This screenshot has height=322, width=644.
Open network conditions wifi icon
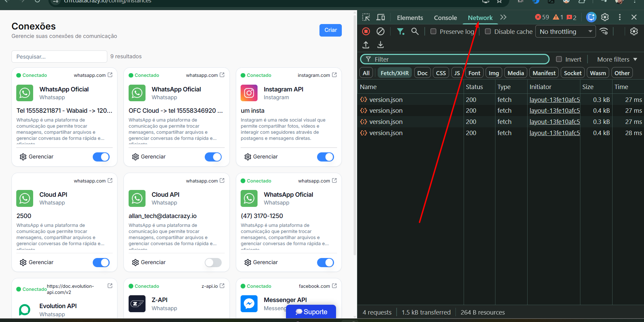(604, 31)
